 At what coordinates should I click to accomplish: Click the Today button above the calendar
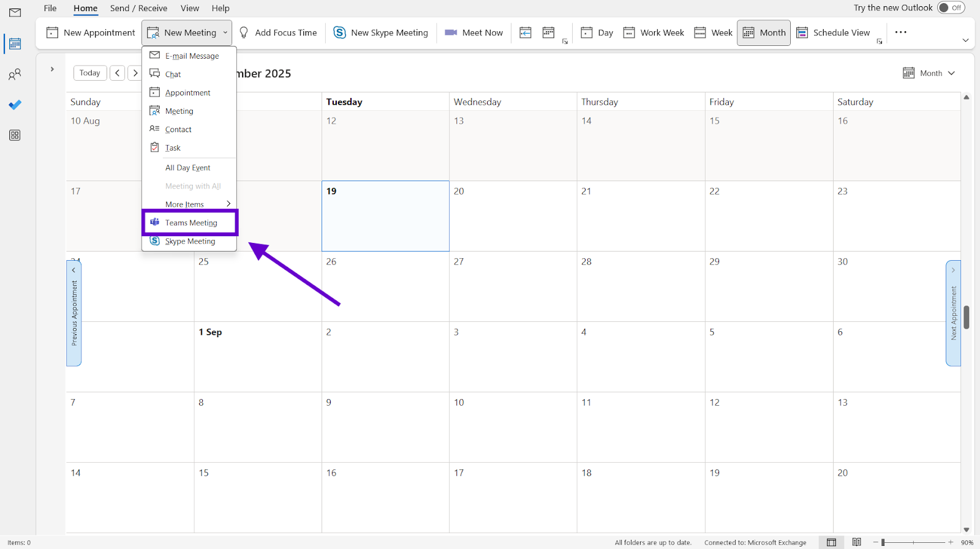coord(90,73)
